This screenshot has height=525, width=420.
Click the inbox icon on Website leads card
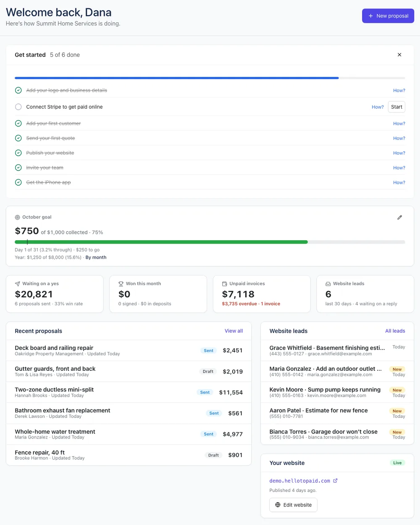(328, 284)
